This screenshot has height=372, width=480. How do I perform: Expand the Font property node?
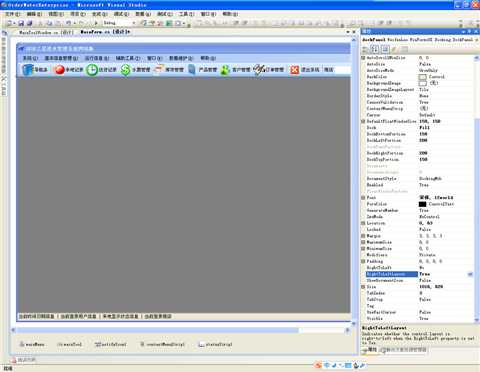pos(363,198)
